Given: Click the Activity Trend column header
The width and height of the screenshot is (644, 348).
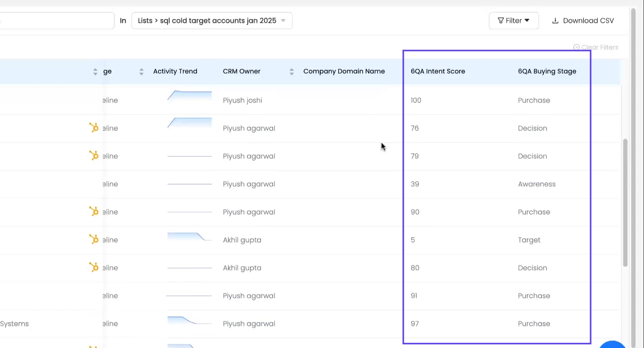Looking at the screenshot, I should tap(175, 71).
